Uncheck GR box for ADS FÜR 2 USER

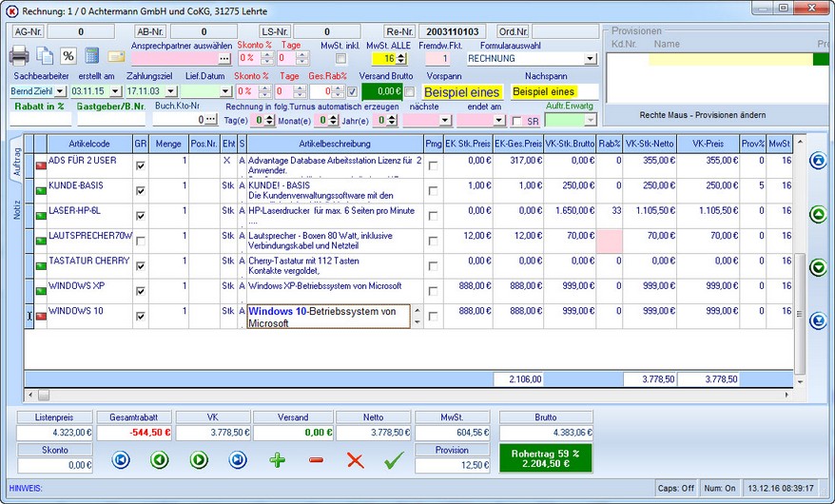click(141, 165)
